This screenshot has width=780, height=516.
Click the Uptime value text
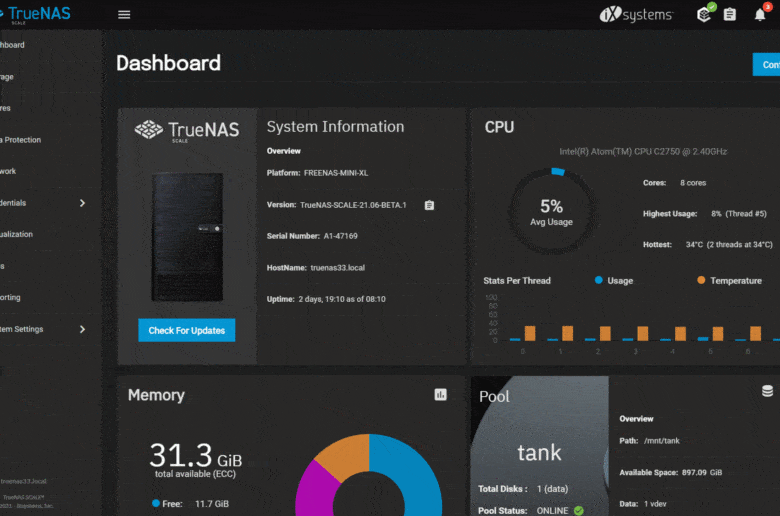342,299
